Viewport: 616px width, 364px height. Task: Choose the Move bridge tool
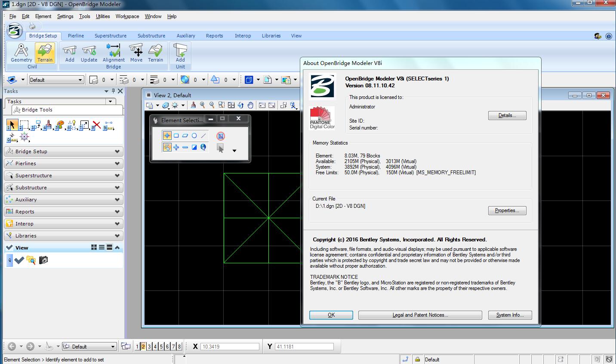(136, 52)
